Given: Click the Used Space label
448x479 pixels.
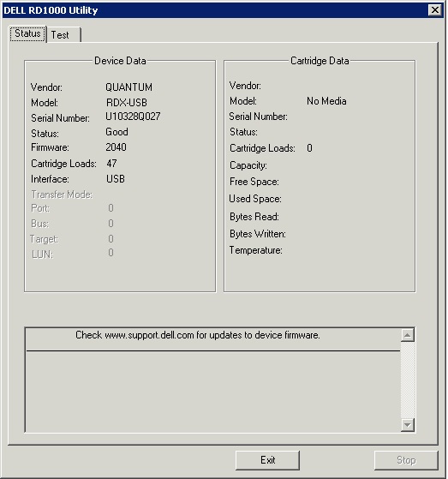Looking at the screenshot, I should click(x=255, y=199).
